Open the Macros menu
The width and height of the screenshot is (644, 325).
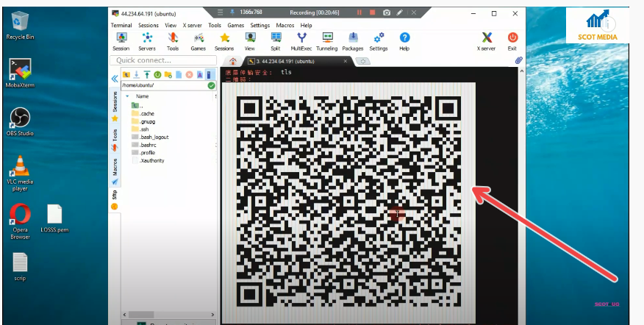click(x=285, y=25)
